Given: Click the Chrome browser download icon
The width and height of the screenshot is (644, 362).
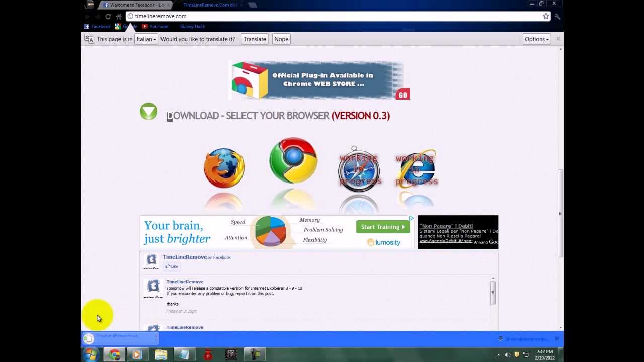Looking at the screenshot, I should [x=293, y=160].
